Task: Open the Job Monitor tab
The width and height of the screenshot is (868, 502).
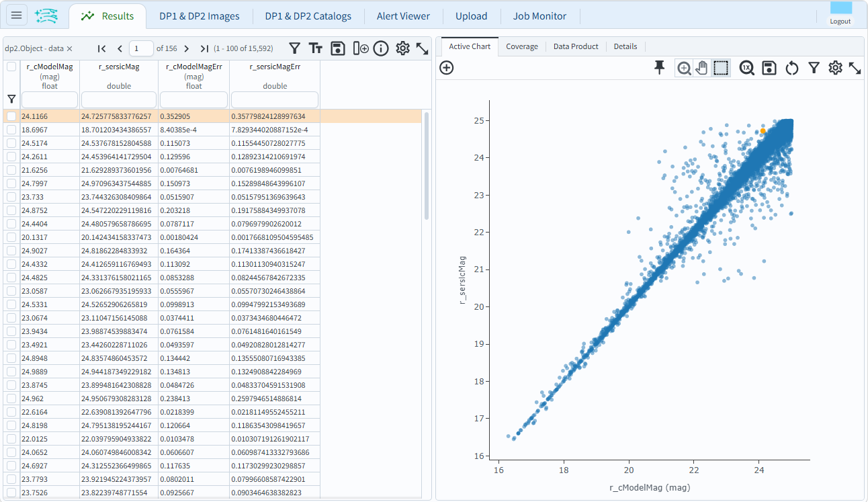Action: pyautogui.click(x=539, y=16)
